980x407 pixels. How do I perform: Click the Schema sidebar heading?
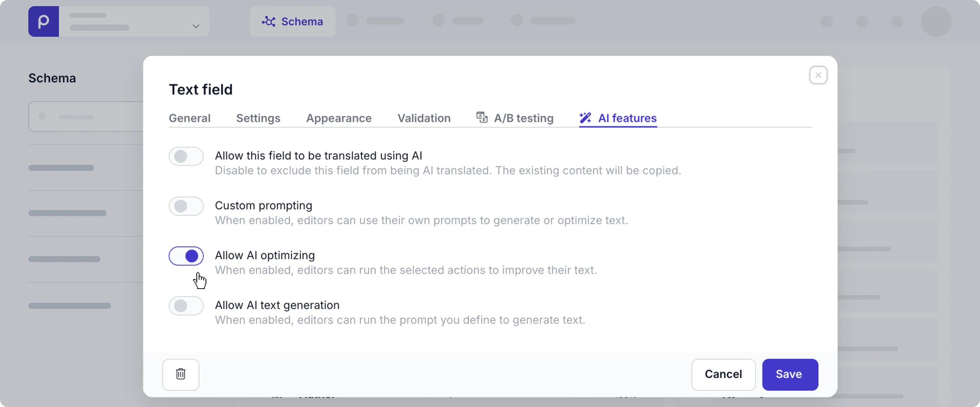pos(52,78)
